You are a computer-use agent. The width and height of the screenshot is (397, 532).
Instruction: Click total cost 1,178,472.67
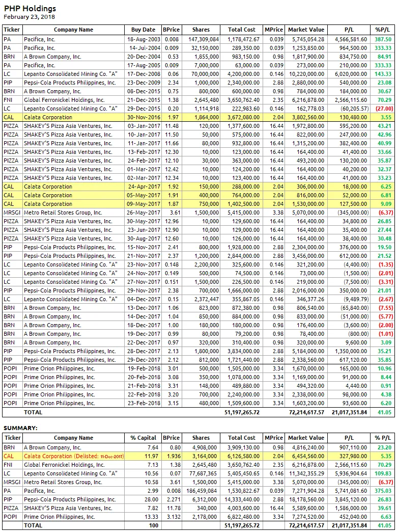click(244, 39)
